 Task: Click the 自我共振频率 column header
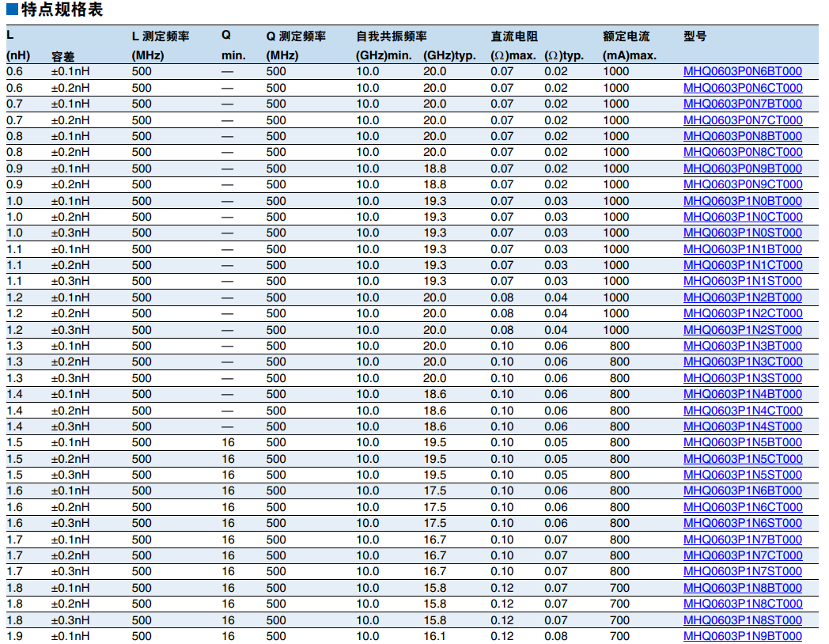tap(392, 36)
